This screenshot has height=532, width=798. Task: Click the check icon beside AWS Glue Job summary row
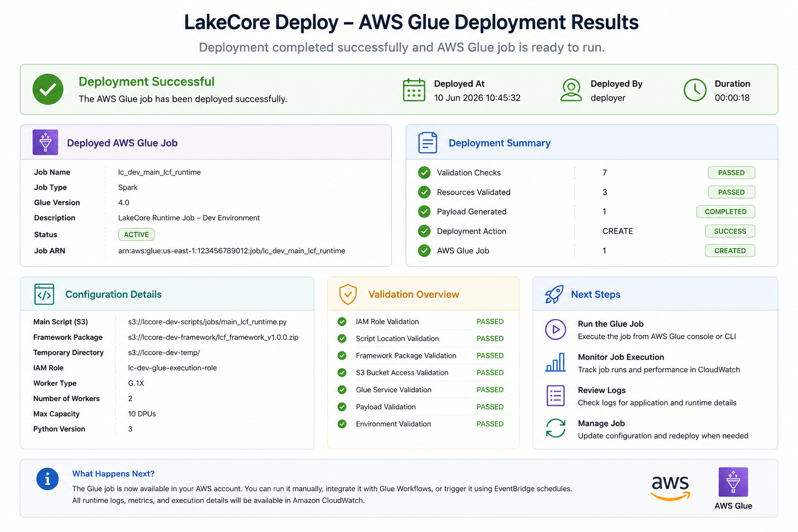point(424,250)
